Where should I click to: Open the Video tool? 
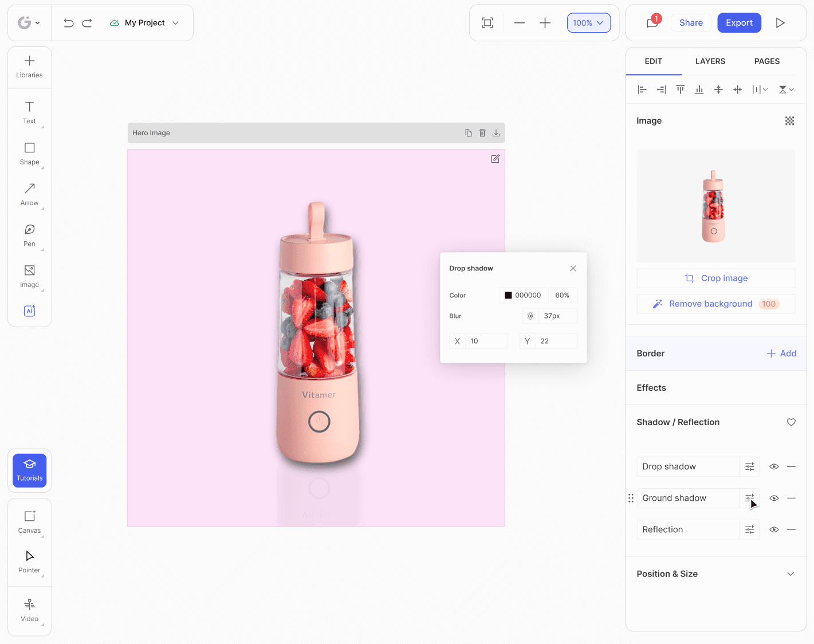pos(29,610)
